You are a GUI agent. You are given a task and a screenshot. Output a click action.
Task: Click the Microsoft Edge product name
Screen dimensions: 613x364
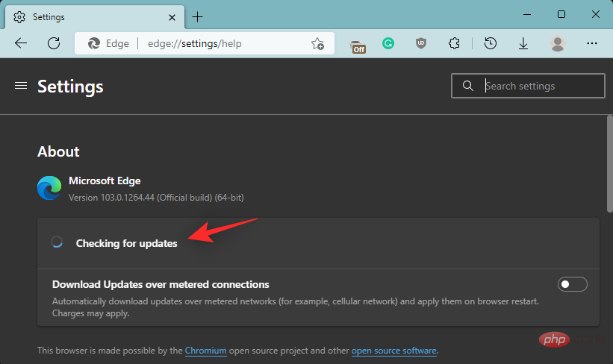(x=105, y=181)
